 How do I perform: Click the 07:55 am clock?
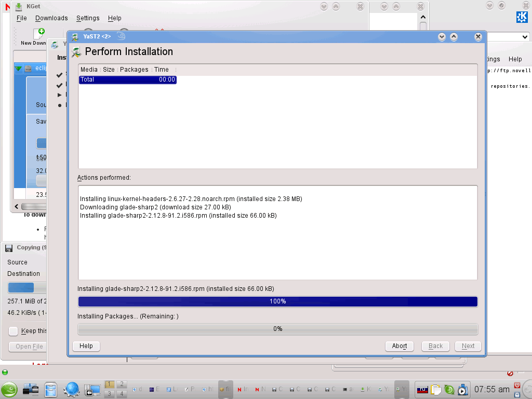click(x=491, y=390)
